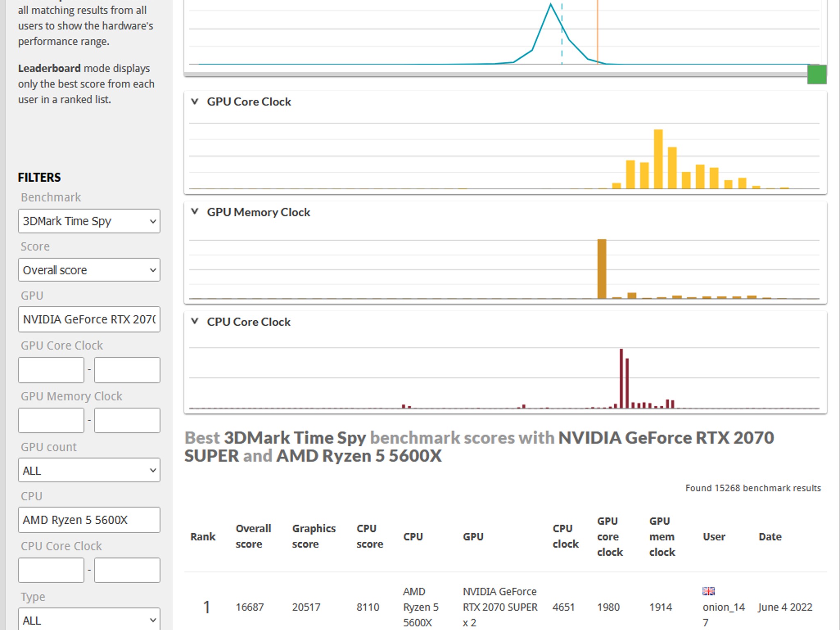Click the User column header
840x630 pixels.
(714, 536)
